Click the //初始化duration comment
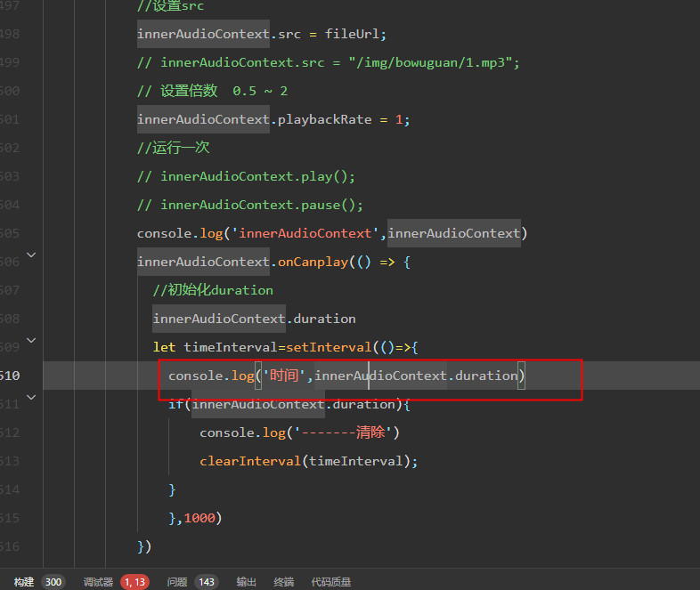Image resolution: width=700 pixels, height=590 pixels. (213, 290)
